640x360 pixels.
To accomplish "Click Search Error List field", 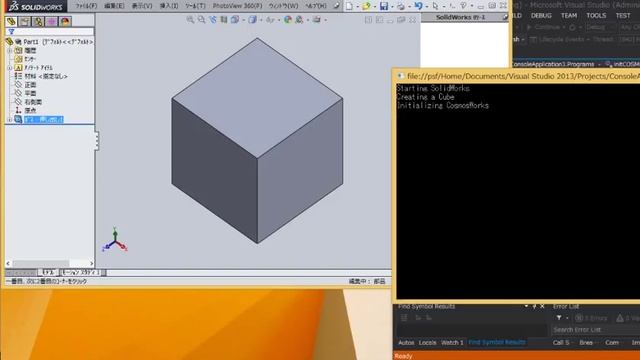I will click(x=596, y=329).
